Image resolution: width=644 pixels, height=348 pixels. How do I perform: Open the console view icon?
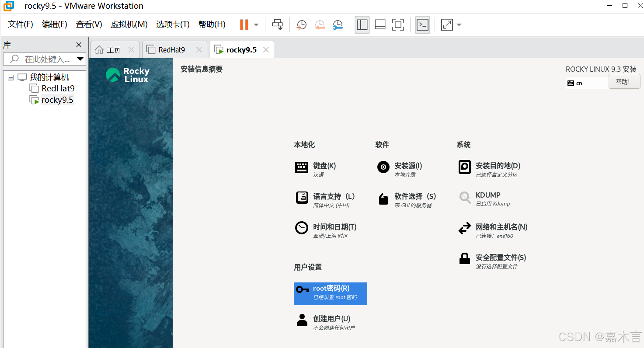coord(422,25)
